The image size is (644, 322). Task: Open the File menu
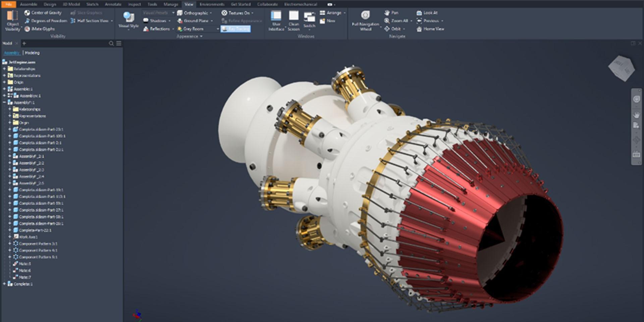[x=9, y=4]
